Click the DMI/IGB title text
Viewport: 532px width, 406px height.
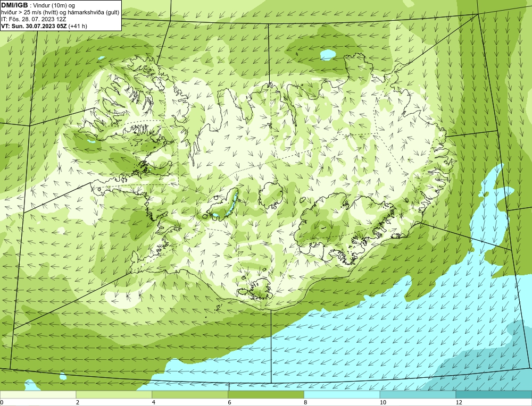click(x=14, y=5)
